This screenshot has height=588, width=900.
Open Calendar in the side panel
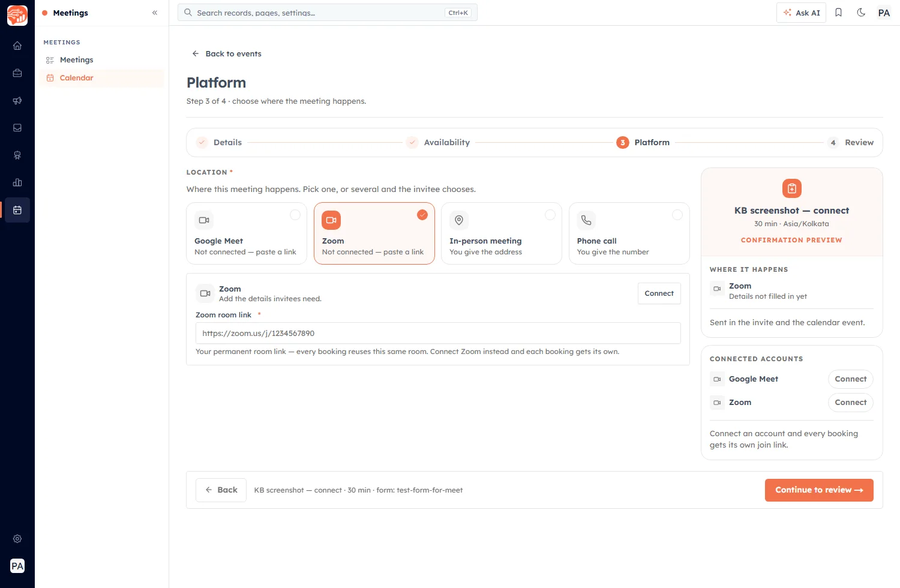pos(102,78)
